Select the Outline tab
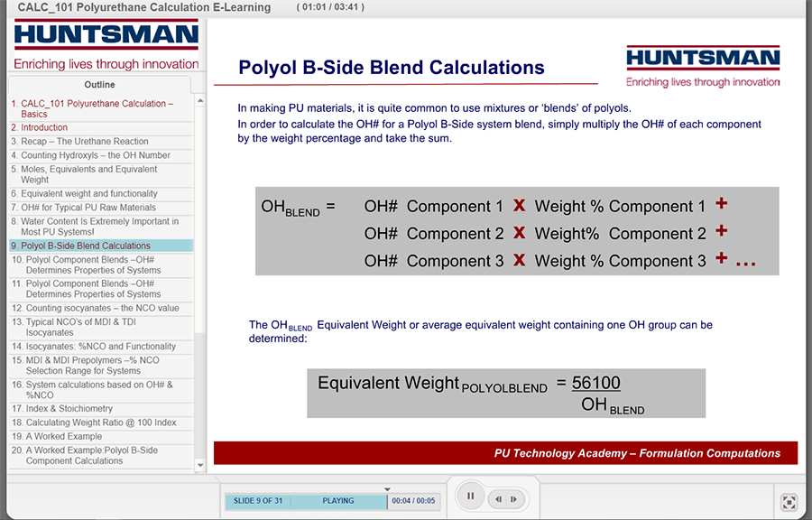 (99, 85)
